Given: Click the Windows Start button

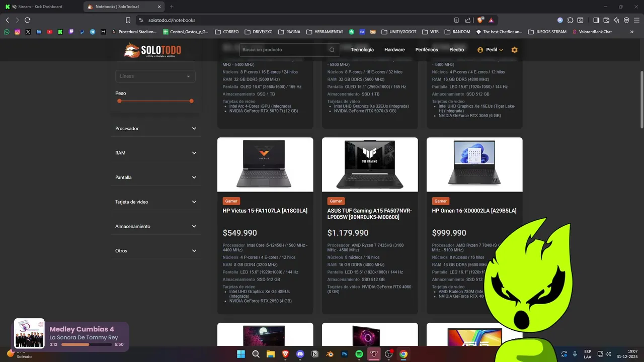Looking at the screenshot, I should point(241,354).
